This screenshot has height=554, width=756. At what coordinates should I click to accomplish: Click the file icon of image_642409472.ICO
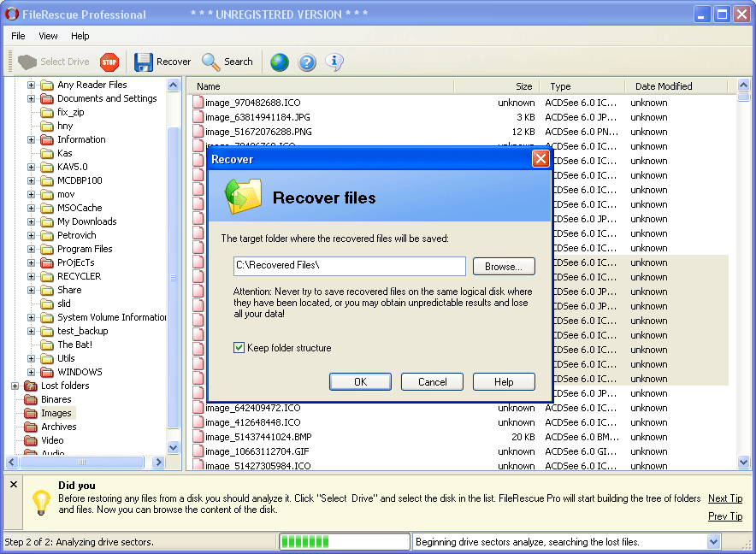click(198, 408)
